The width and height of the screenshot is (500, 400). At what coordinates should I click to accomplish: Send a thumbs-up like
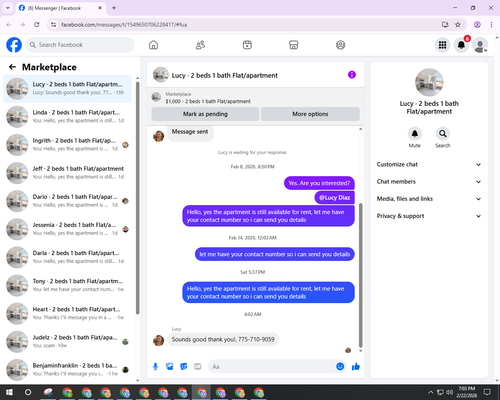356,367
